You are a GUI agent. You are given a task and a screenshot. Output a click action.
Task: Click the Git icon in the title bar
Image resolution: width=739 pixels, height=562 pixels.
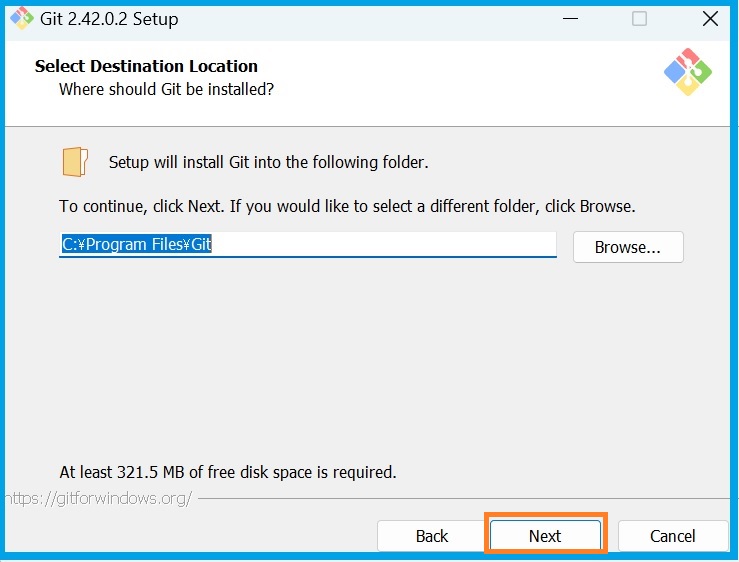point(21,18)
